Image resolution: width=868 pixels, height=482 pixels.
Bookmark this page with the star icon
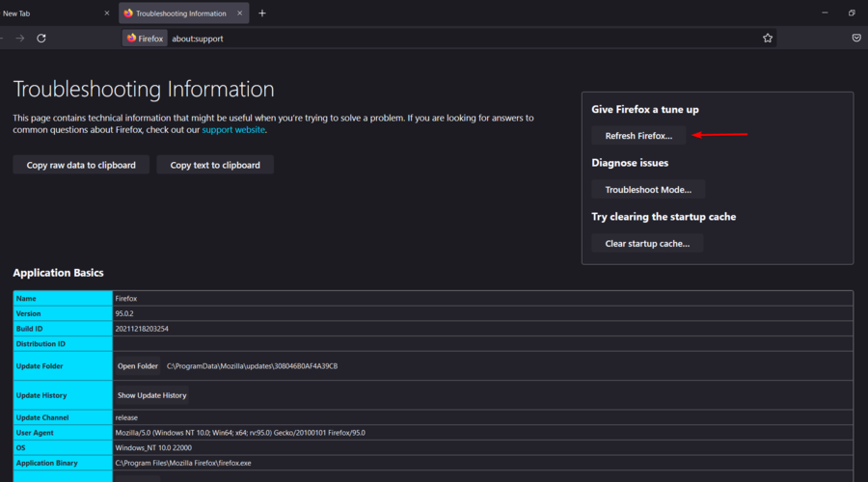tap(768, 38)
